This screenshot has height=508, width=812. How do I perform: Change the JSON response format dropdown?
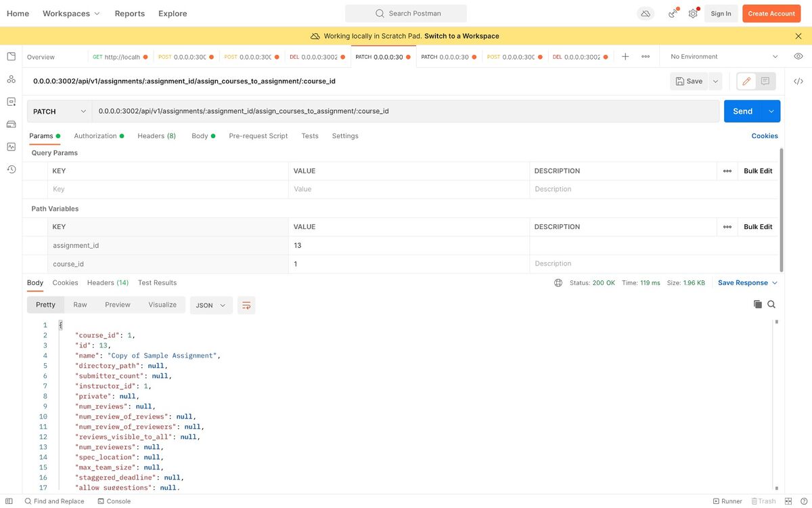[211, 305]
